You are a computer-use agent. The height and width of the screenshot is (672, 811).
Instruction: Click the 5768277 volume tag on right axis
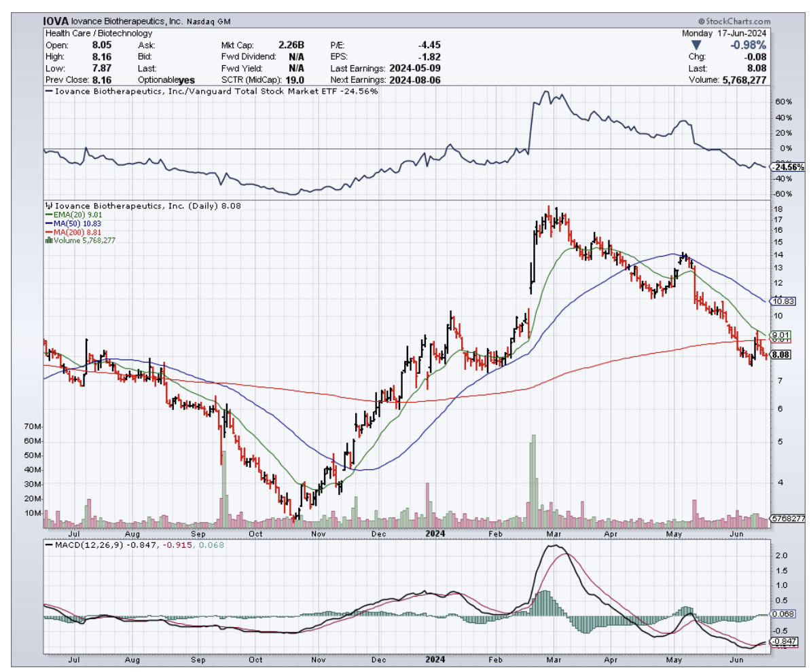click(x=788, y=519)
